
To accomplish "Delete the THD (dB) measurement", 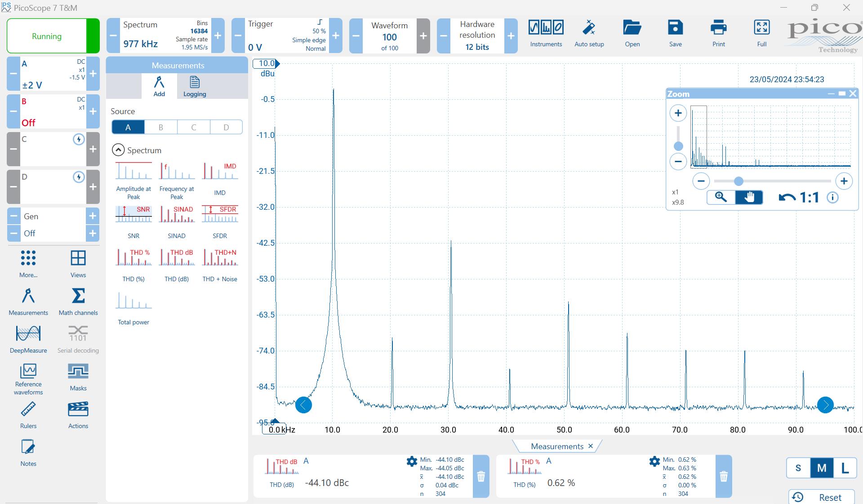I will [x=481, y=476].
